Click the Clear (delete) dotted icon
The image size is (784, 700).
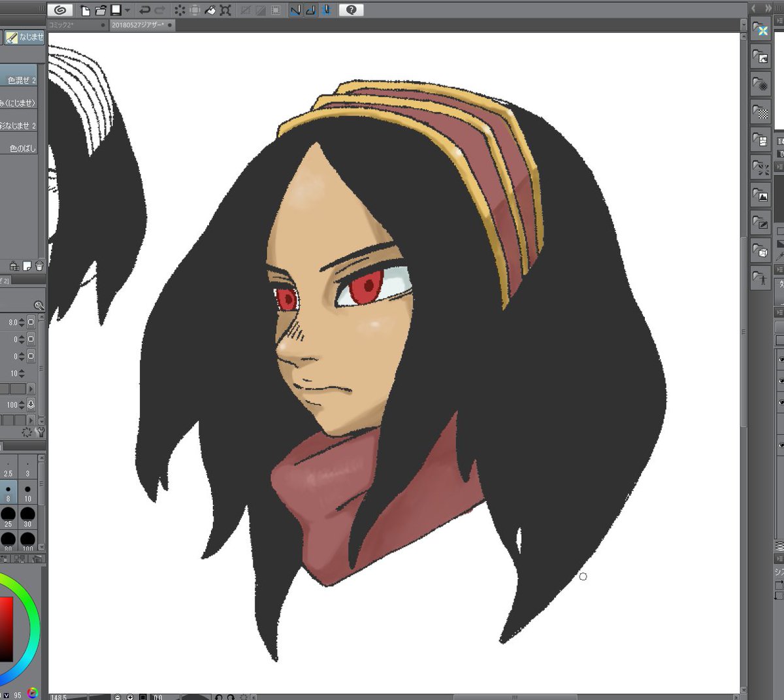pyautogui.click(x=179, y=10)
